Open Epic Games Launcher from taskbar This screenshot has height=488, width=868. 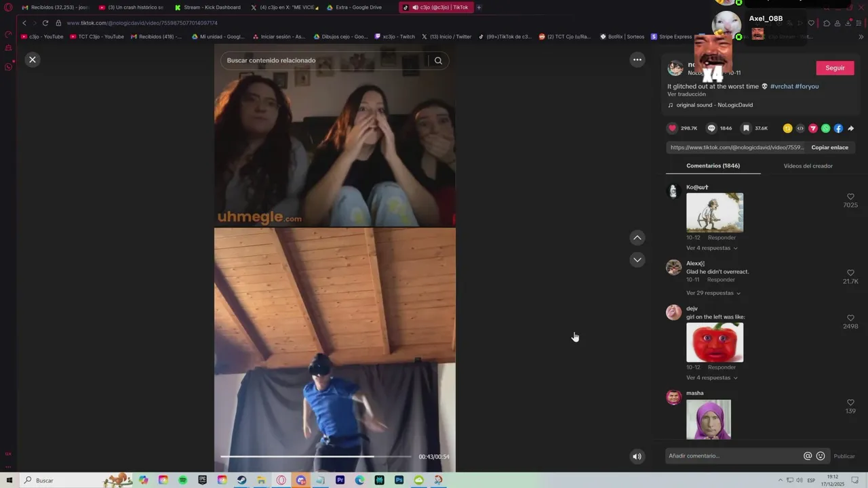pos(202,480)
